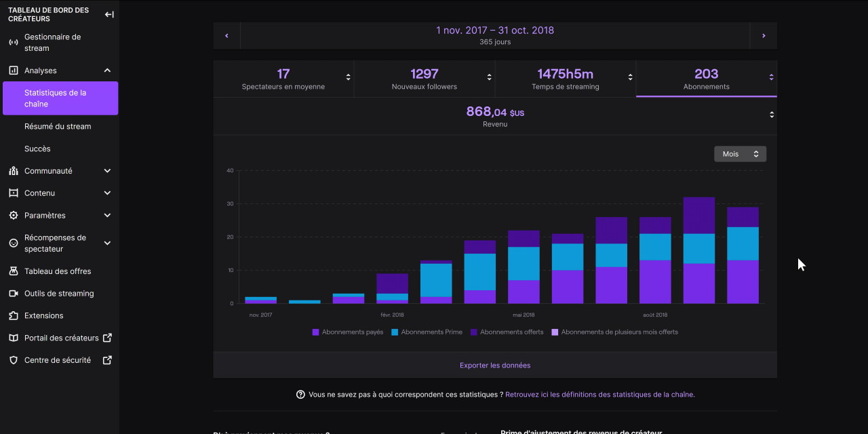Expand the Paramètres sidebar section
Image resolution: width=868 pixels, height=434 pixels.
107,216
